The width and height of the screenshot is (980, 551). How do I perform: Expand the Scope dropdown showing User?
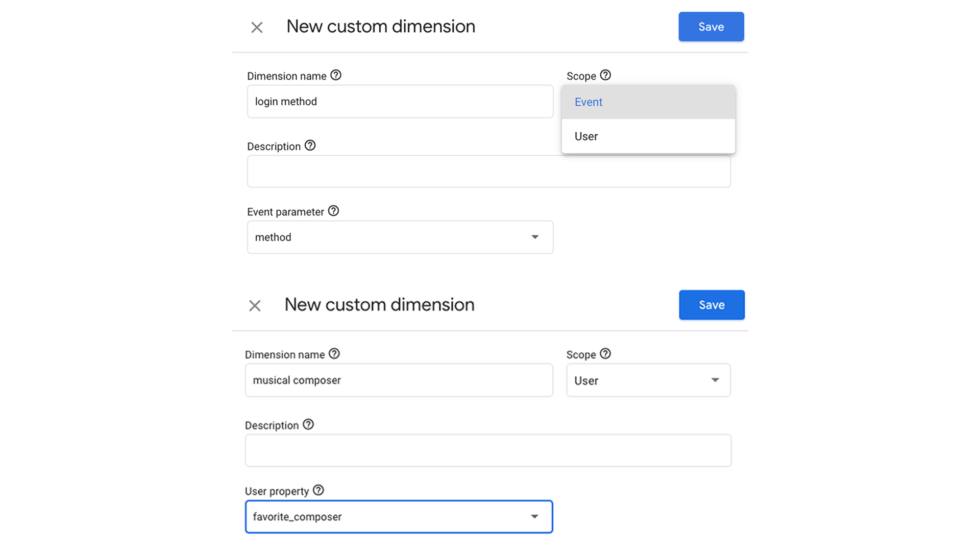(x=648, y=380)
